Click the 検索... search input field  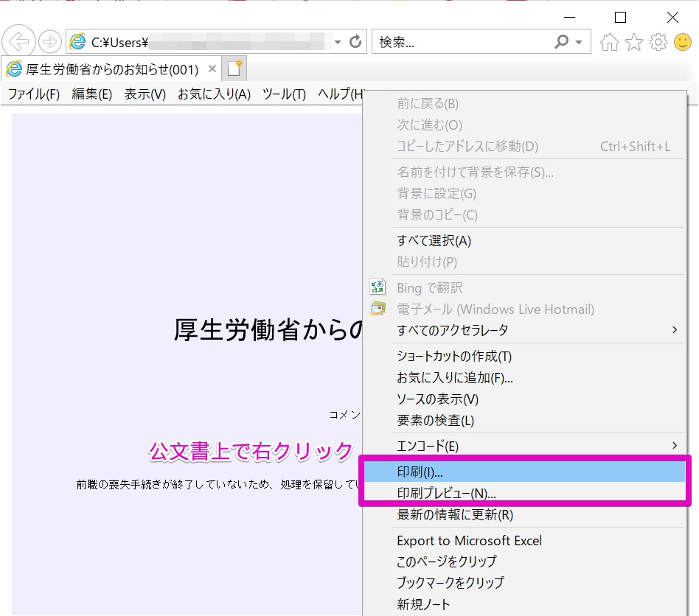click(x=462, y=42)
